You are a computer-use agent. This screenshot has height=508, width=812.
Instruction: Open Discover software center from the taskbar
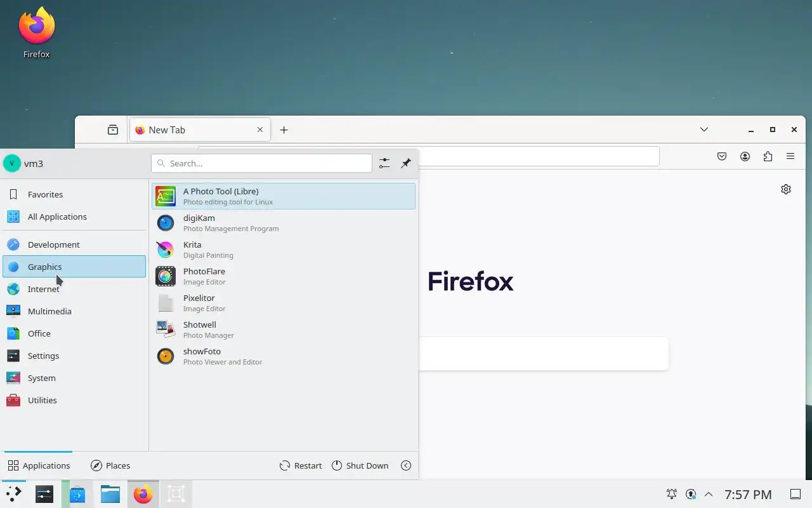(x=77, y=494)
